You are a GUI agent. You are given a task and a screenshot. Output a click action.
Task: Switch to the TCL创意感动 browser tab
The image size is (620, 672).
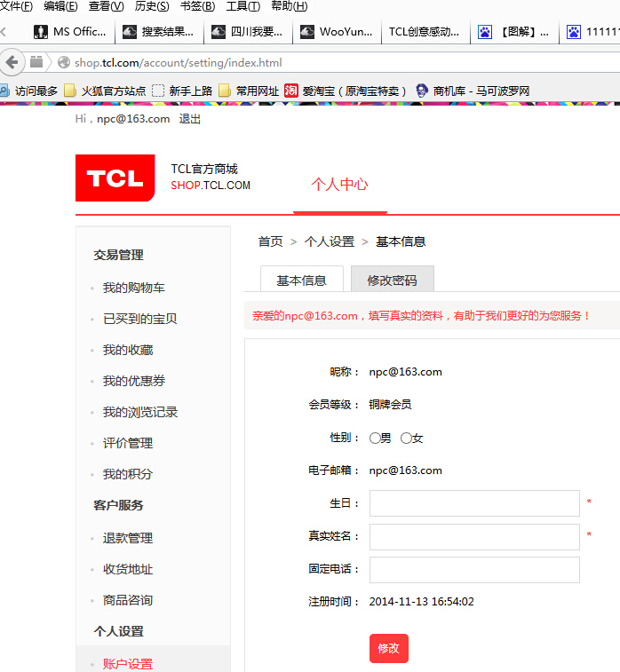click(425, 32)
